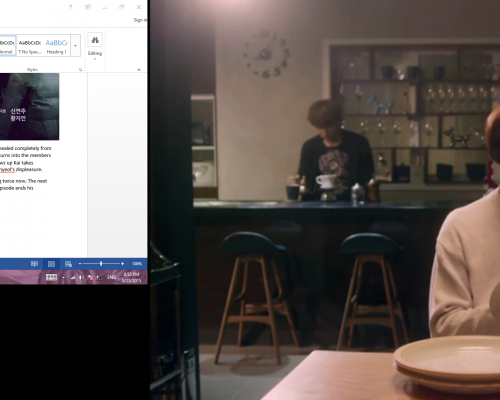Image resolution: width=500 pixels, height=400 pixels.
Task: Click the zoom slider handle
Action: point(101,264)
